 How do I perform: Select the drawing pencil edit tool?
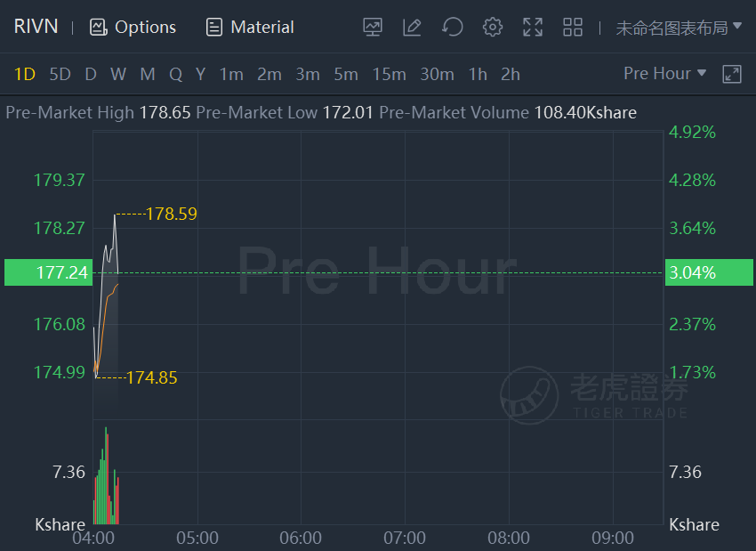[412, 27]
